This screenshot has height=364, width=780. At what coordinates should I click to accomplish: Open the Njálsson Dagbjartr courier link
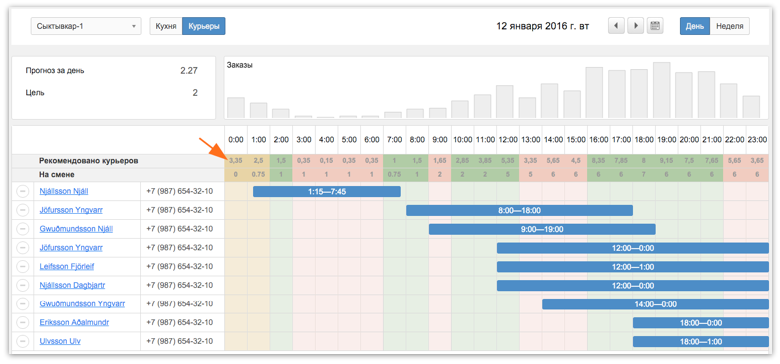[x=72, y=285]
